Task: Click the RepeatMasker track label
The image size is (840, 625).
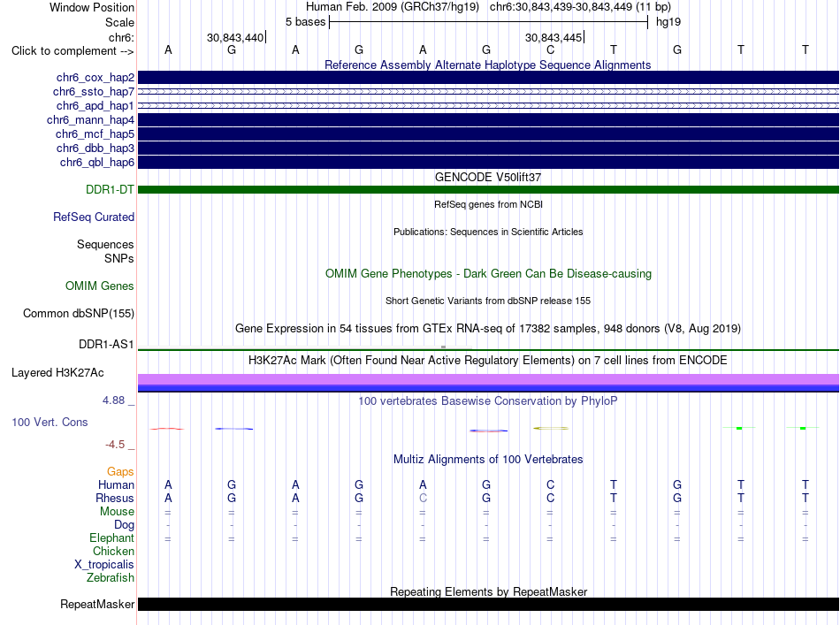Action: 97,604
